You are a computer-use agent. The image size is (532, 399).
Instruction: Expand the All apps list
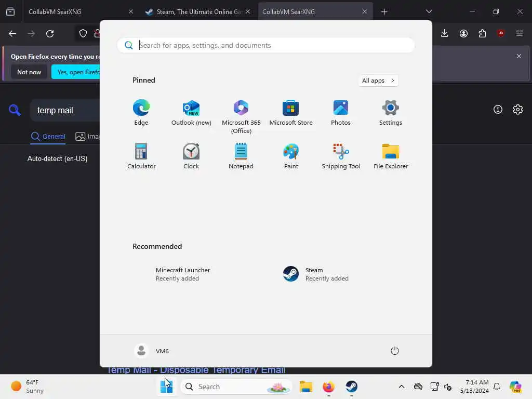(378, 81)
